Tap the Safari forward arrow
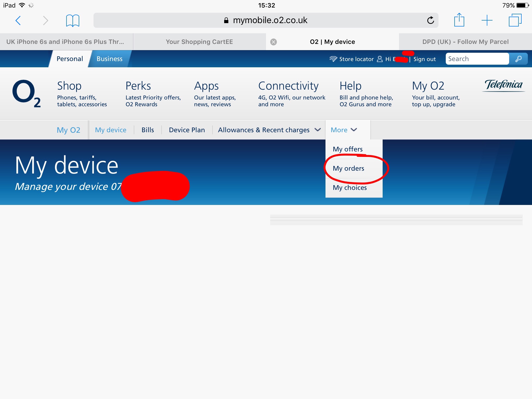 [45, 20]
